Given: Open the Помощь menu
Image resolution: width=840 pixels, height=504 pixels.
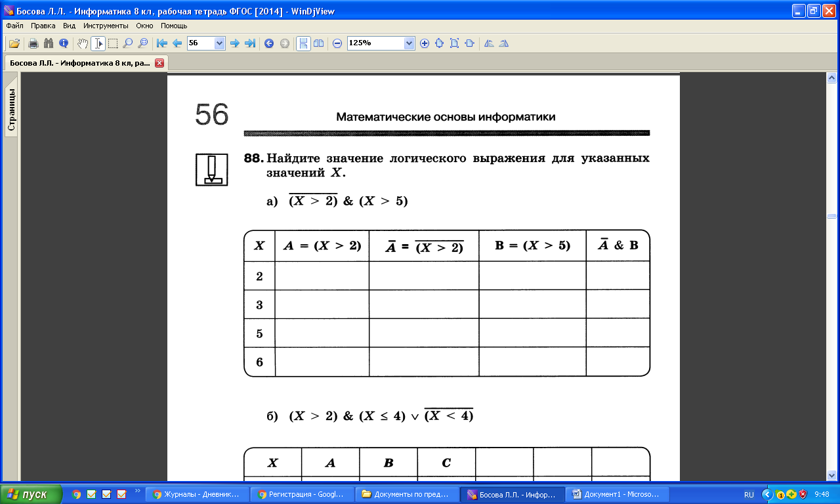Looking at the screenshot, I should (x=174, y=26).
